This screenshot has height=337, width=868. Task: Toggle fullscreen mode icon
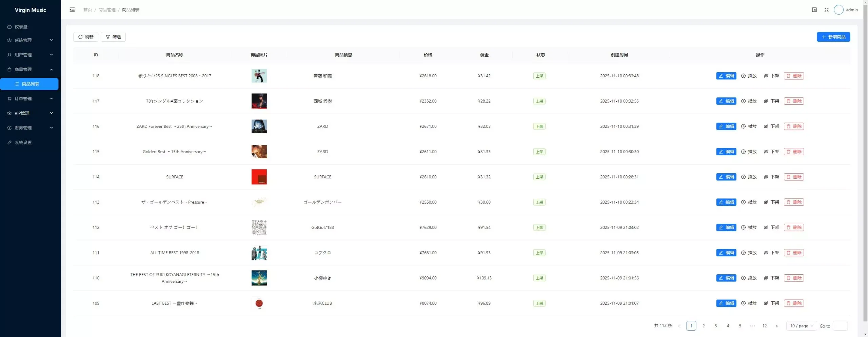(x=826, y=10)
